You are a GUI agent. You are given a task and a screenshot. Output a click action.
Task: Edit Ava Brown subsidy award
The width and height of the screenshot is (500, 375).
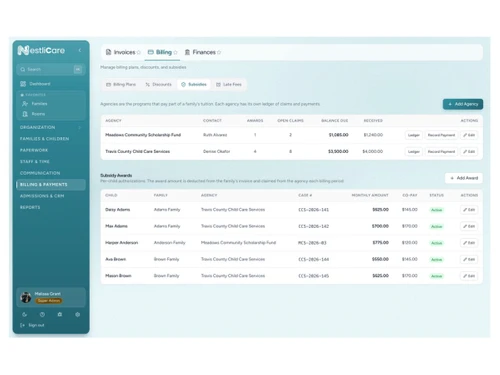(x=469, y=259)
